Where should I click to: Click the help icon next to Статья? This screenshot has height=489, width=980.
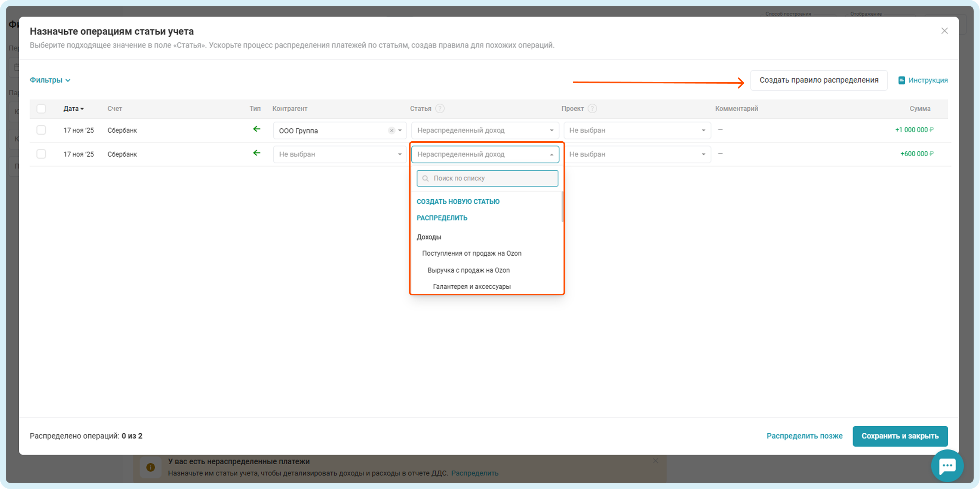[x=440, y=108]
